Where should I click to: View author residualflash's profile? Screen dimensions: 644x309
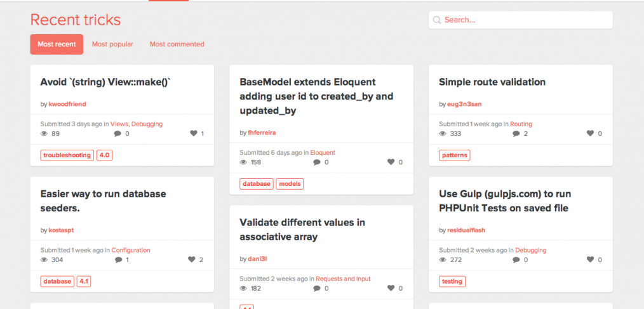coord(466,230)
